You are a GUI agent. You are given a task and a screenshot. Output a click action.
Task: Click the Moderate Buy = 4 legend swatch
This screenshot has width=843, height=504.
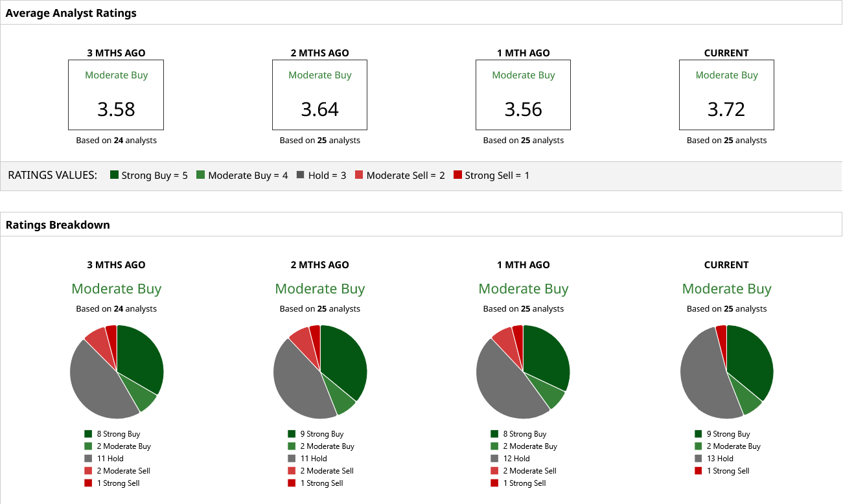point(201,175)
